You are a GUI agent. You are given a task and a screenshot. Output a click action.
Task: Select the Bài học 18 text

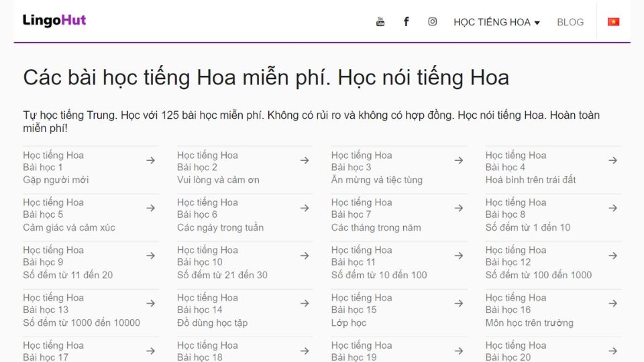[200, 357]
